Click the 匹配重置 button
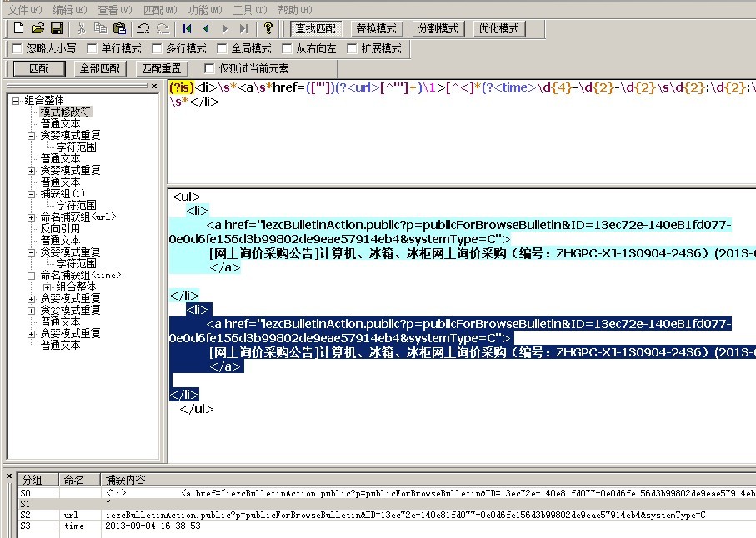This screenshot has width=756, height=538. [162, 69]
